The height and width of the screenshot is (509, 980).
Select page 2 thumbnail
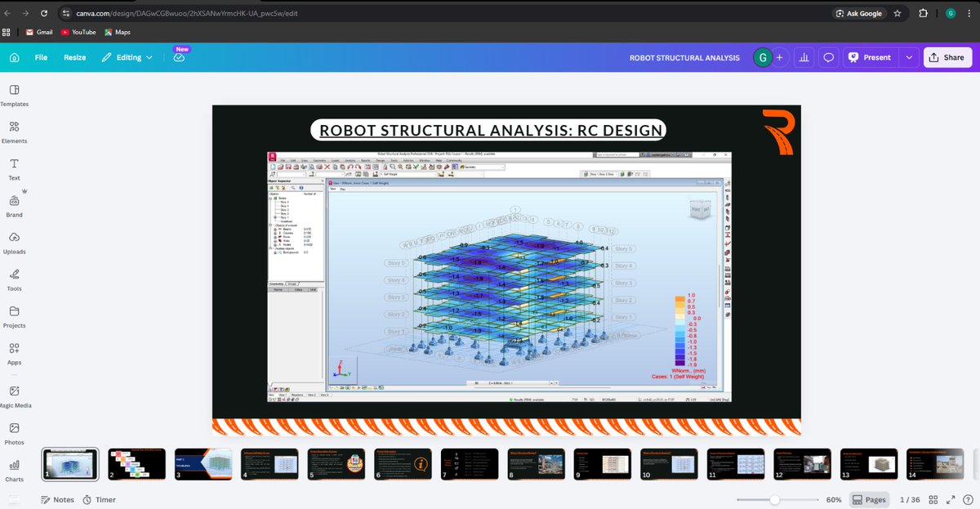click(x=137, y=463)
